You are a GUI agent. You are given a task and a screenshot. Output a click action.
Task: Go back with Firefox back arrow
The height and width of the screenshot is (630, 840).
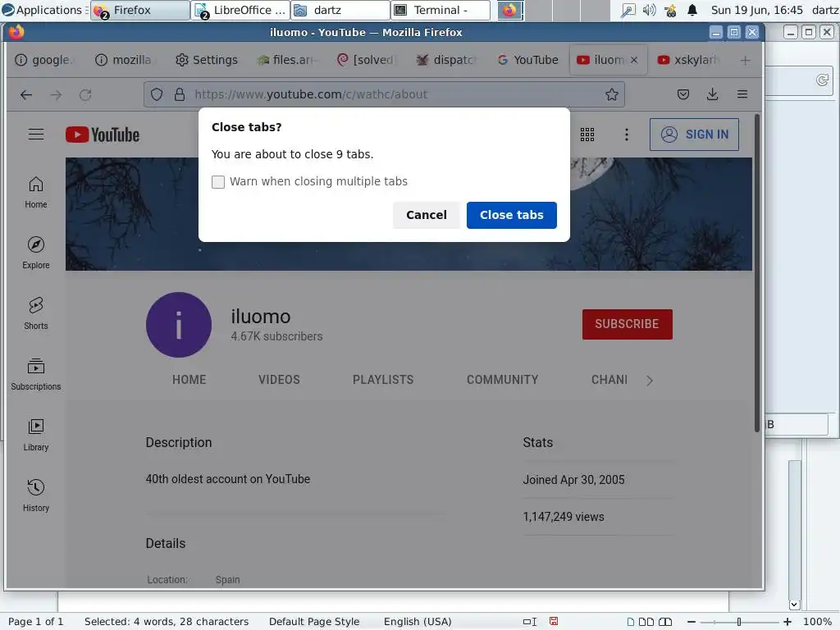(26, 95)
